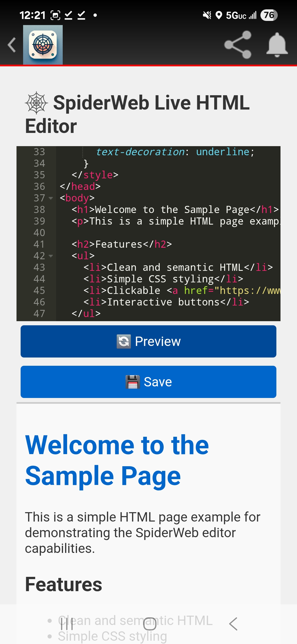Open the SpiderWeb app logo
Screen dimensions: 297x644
point(43,45)
